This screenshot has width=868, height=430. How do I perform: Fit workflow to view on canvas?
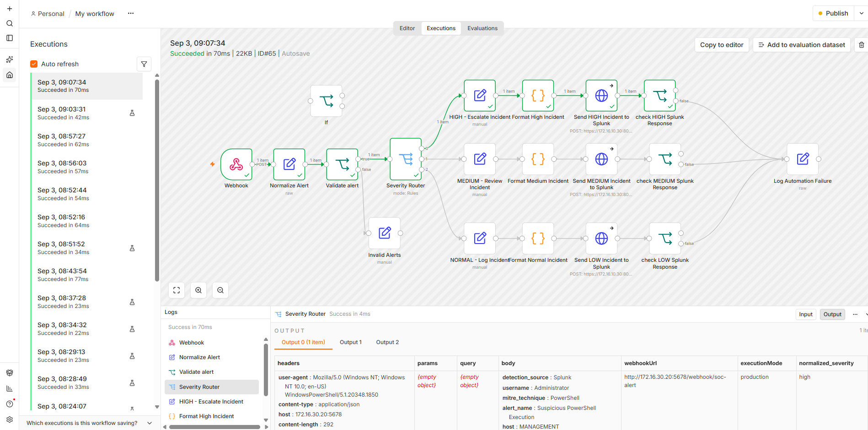click(177, 290)
